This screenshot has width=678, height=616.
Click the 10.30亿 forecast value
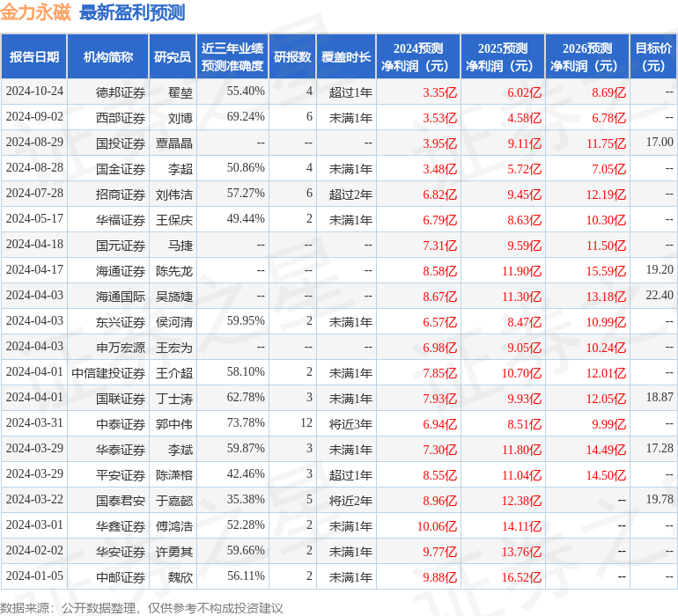(606, 220)
